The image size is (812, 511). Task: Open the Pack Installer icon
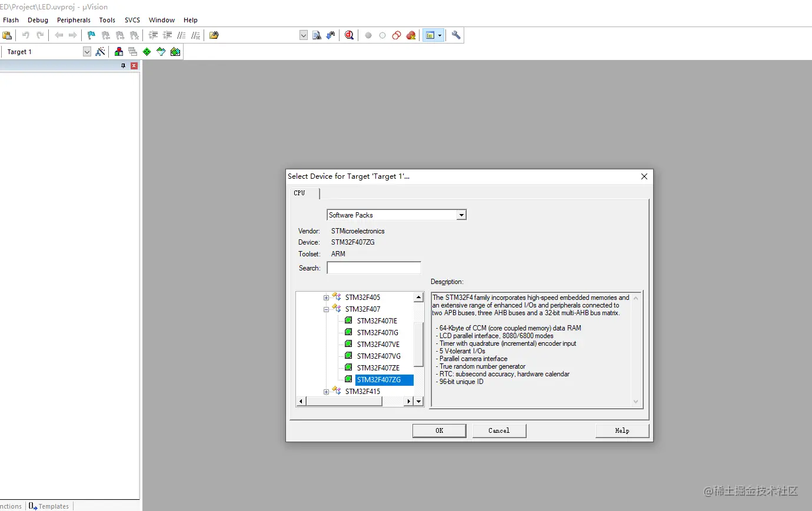[x=175, y=52]
